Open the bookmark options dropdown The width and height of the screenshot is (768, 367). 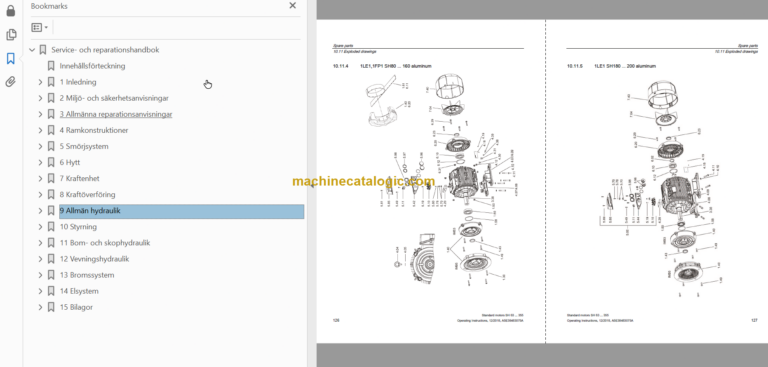point(40,27)
